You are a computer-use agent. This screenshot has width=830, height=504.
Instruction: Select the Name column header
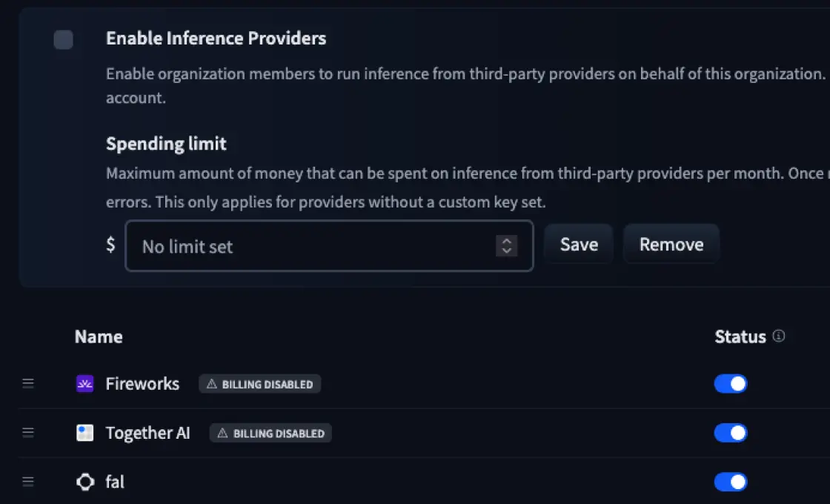(x=99, y=336)
